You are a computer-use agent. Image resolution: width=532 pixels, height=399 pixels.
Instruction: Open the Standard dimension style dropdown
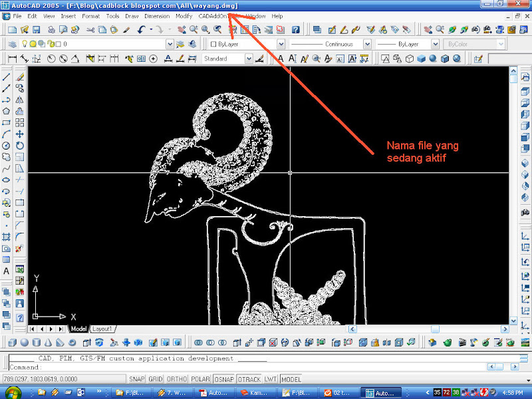[x=249, y=59]
